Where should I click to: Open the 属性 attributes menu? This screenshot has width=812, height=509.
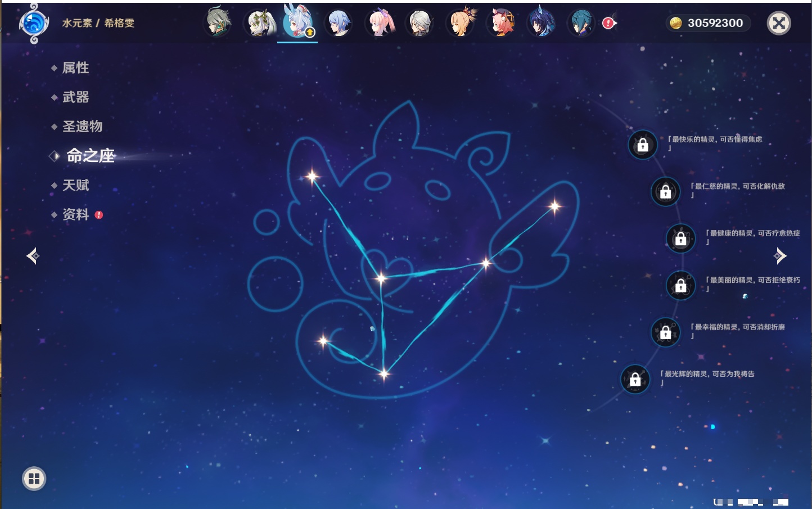click(75, 68)
